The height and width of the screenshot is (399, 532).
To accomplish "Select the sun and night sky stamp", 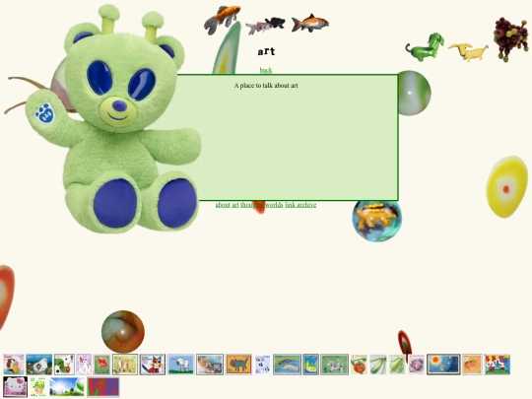I will pyautogui.click(x=443, y=365).
